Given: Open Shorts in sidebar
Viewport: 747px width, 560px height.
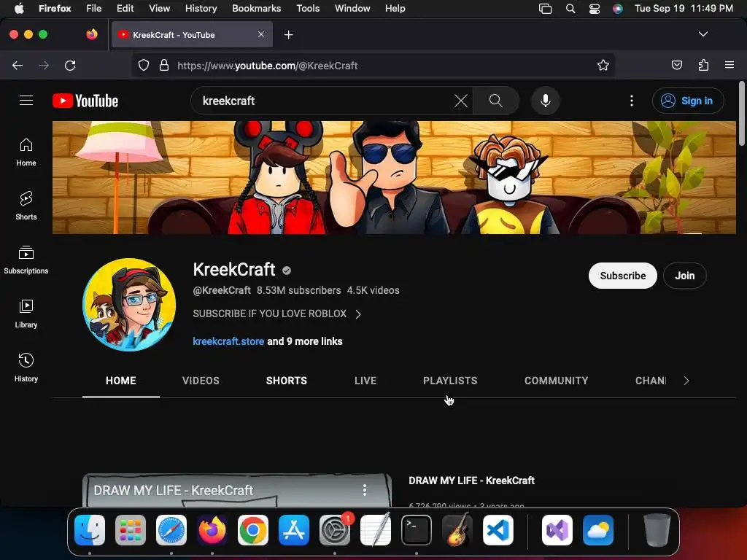Looking at the screenshot, I should click(26, 206).
